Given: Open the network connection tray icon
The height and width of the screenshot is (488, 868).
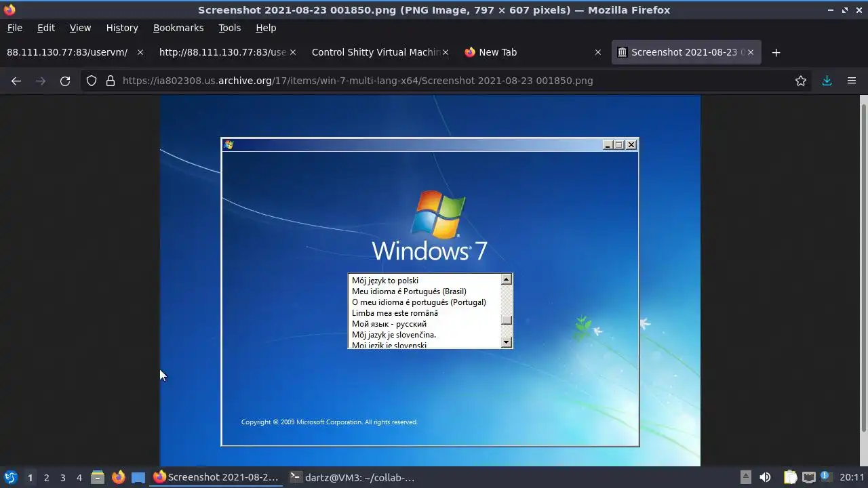Looking at the screenshot, I should click(808, 477).
